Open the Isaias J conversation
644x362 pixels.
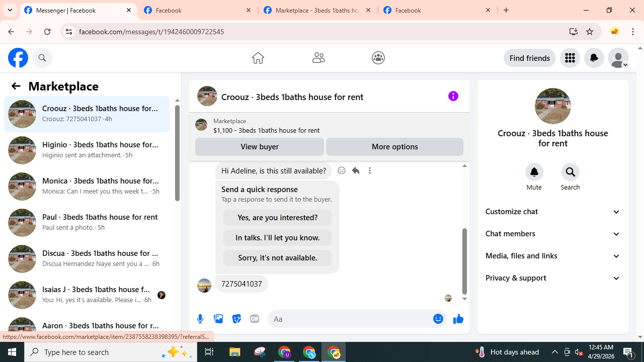point(87,295)
